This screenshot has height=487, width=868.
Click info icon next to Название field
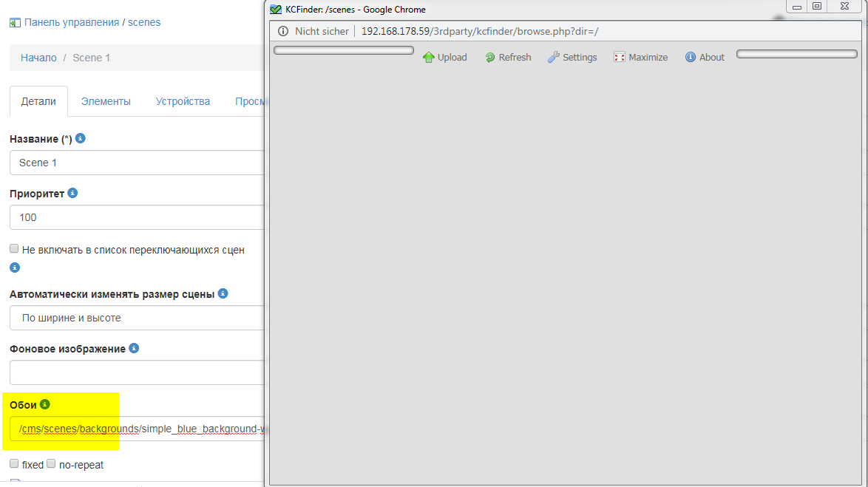click(81, 138)
